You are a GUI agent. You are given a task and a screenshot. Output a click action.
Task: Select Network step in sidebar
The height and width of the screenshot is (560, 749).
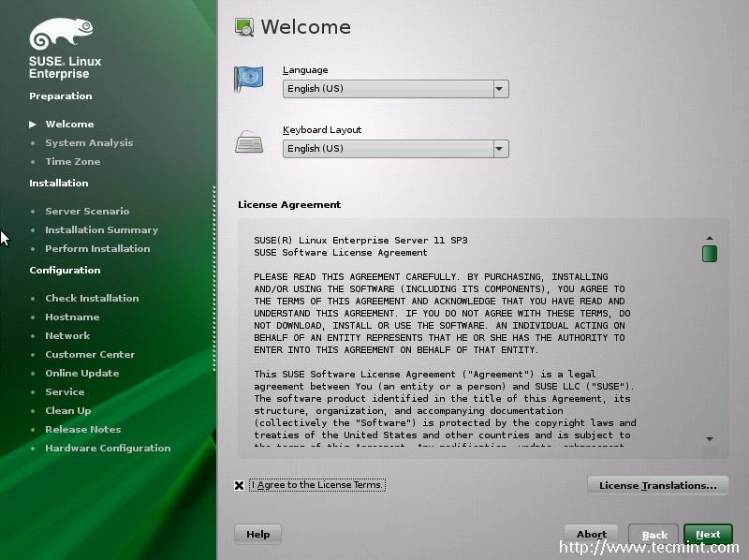point(67,335)
